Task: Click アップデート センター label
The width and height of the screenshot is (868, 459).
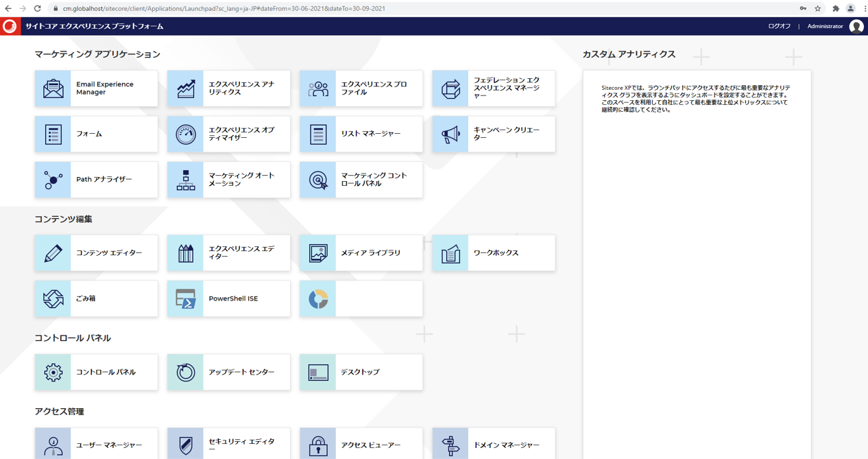Action: point(241,372)
